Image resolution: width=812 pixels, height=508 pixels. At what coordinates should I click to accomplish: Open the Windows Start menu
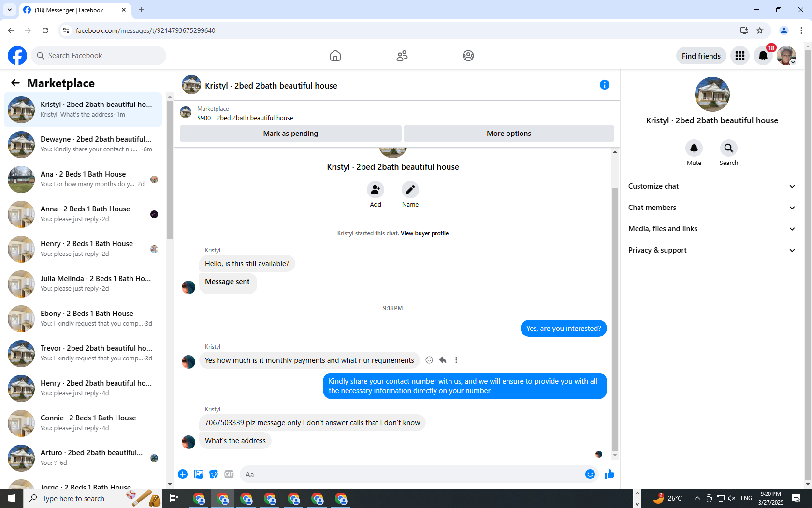pyautogui.click(x=12, y=498)
